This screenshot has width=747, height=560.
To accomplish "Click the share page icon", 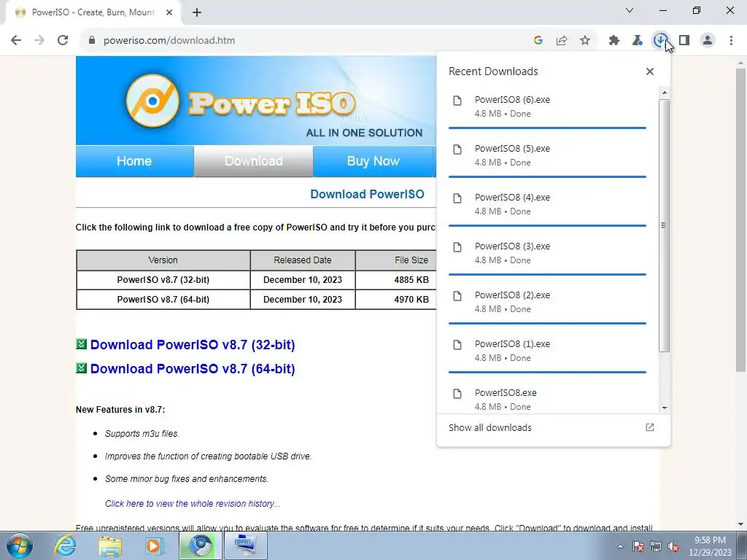I will 562,41.
